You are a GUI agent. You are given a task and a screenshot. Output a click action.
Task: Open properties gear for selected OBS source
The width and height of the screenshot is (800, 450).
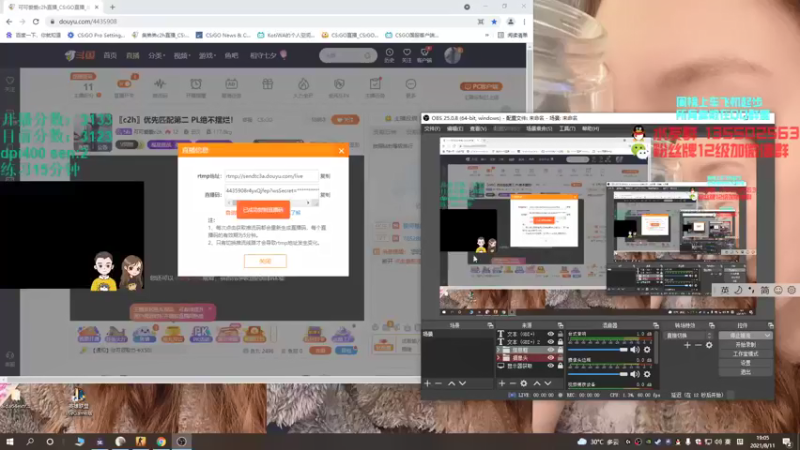pyautogui.click(x=523, y=383)
